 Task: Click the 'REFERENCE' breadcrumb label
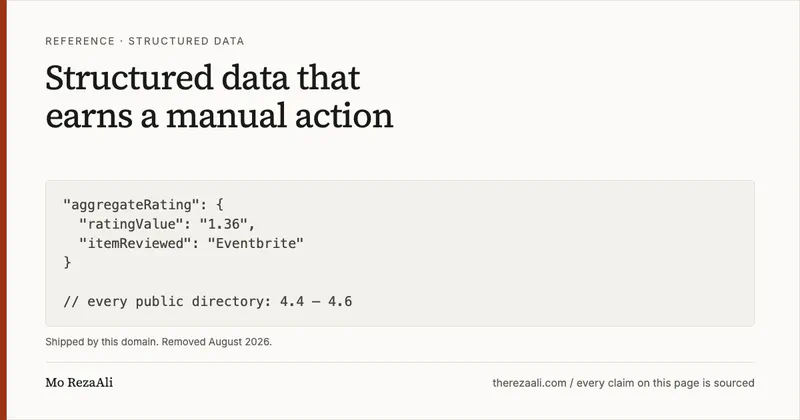click(x=80, y=41)
